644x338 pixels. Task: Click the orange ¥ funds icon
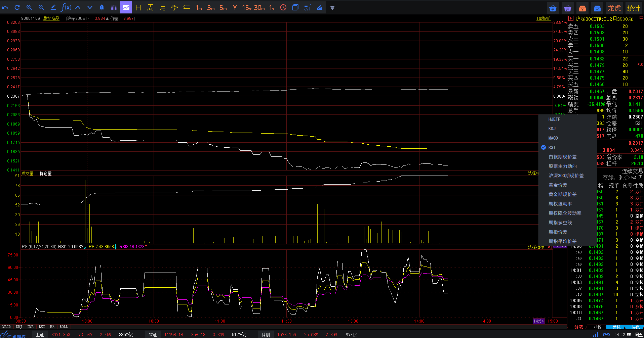click(x=582, y=8)
